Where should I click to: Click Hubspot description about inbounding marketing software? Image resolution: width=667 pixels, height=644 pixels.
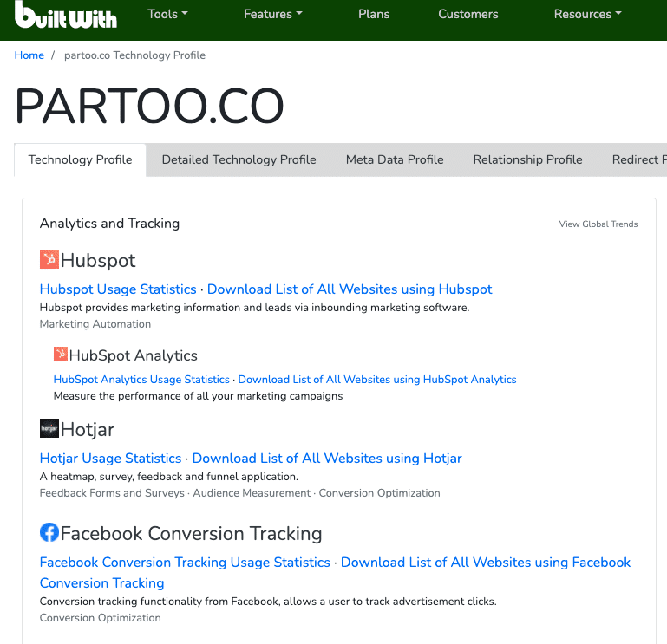[x=254, y=308]
